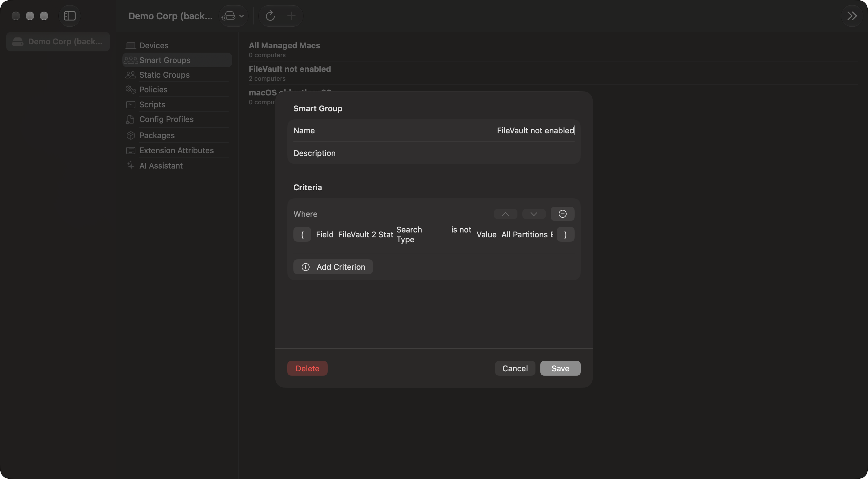Expand the double-chevron overflow icon

851,16
